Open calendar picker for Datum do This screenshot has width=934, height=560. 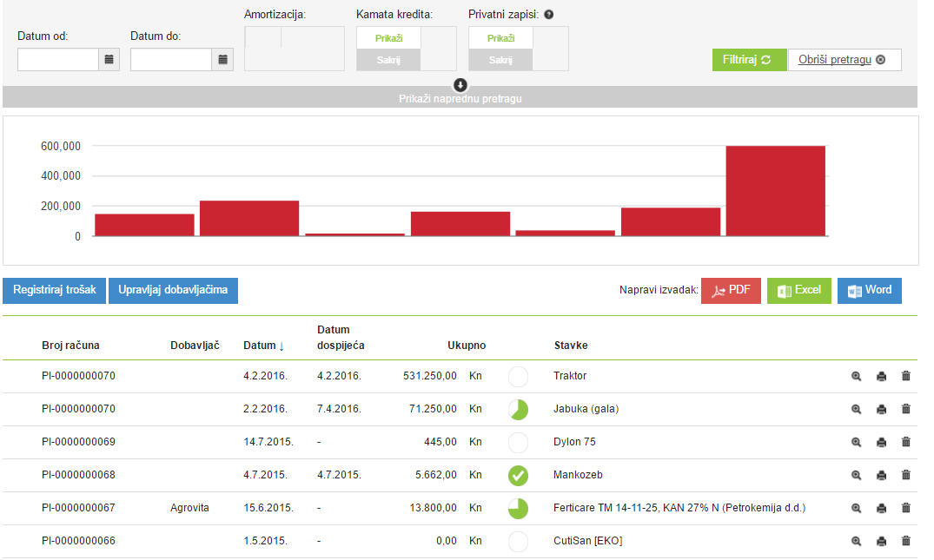[223, 59]
